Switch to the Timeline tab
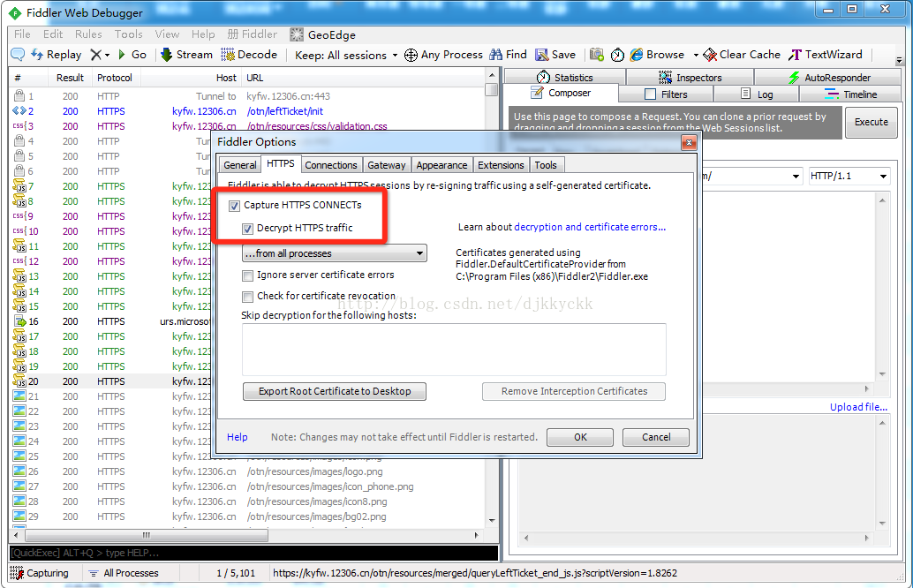The width and height of the screenshot is (913, 588). coord(850,94)
